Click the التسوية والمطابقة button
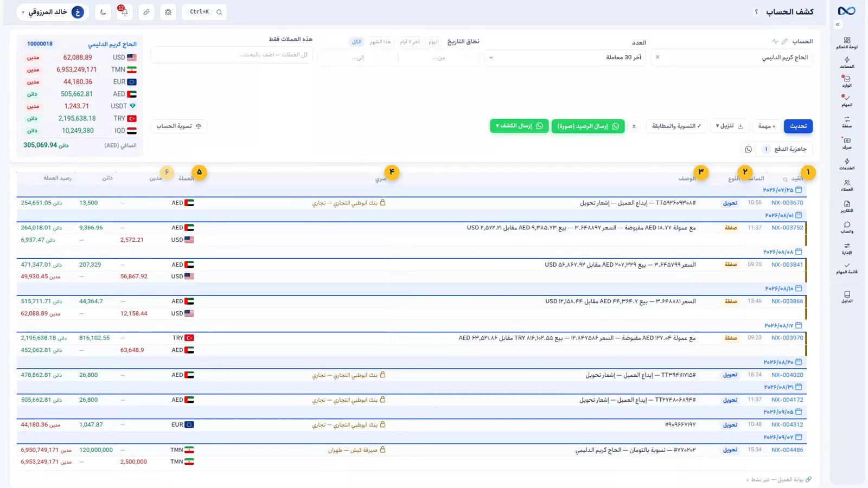Viewport: 868px width, 488px height. coord(676,126)
